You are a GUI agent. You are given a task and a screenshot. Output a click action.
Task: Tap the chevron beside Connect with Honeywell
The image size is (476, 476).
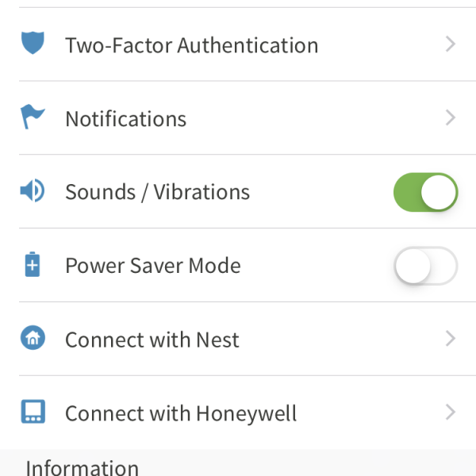pyautogui.click(x=450, y=413)
